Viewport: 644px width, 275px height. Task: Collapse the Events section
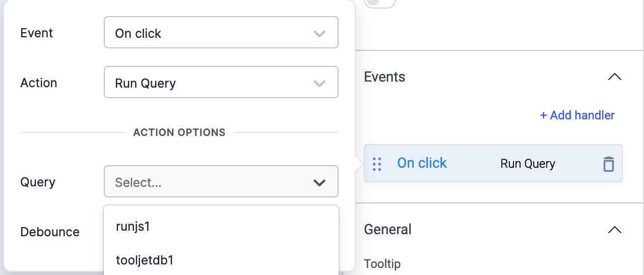(614, 77)
